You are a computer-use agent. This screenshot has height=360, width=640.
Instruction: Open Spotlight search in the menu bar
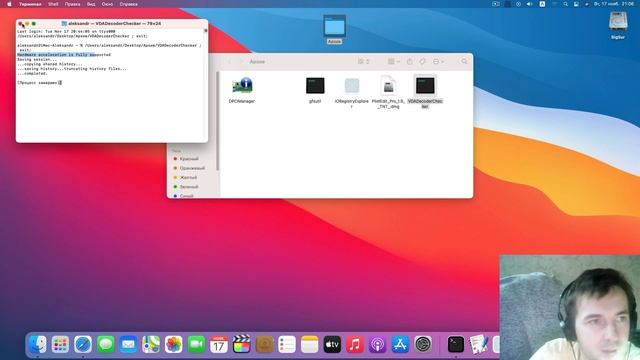(565, 4)
